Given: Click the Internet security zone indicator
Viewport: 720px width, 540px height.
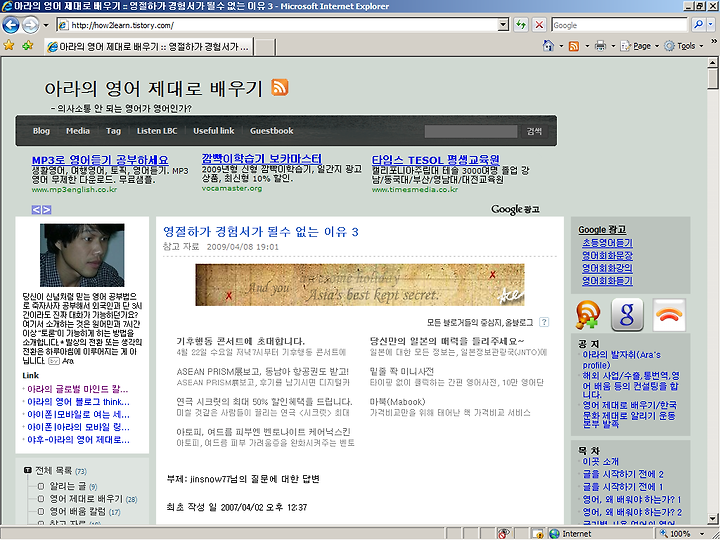Looking at the screenshot, I should pos(598,534).
